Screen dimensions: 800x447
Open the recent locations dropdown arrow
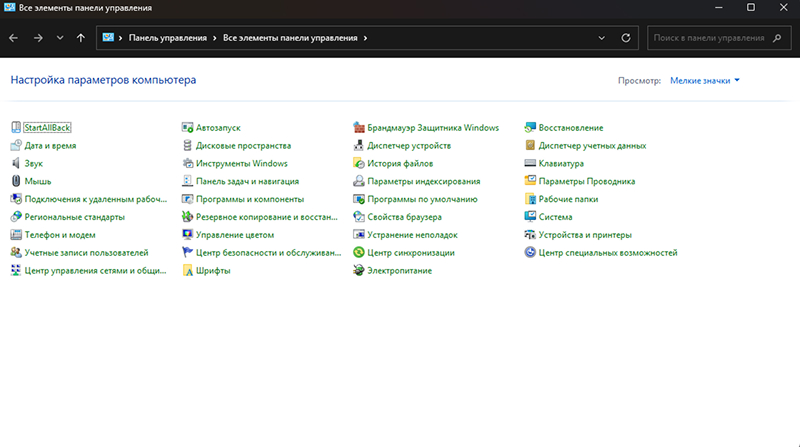click(x=60, y=38)
